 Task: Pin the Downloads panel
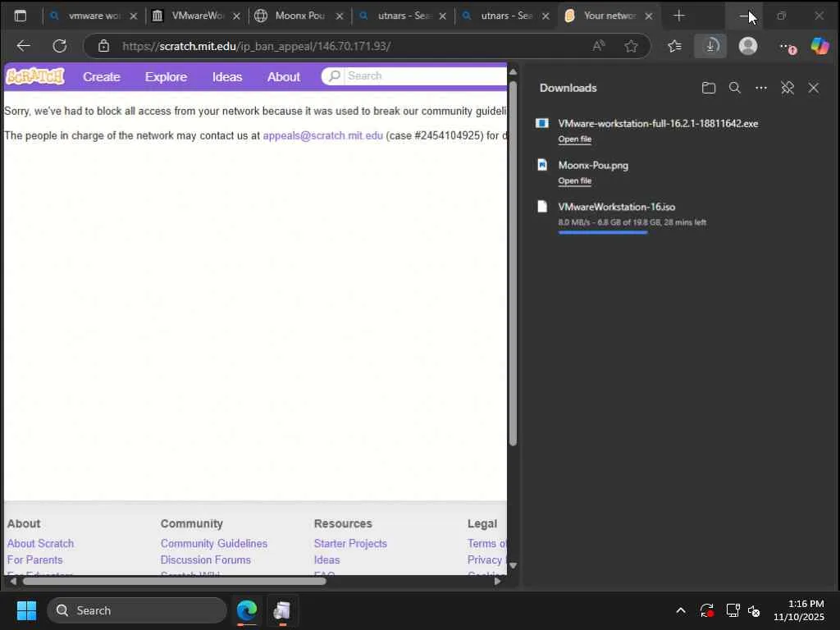787,88
